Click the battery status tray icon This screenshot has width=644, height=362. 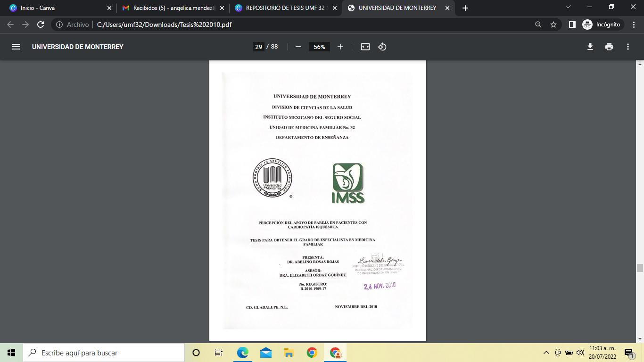(569, 353)
